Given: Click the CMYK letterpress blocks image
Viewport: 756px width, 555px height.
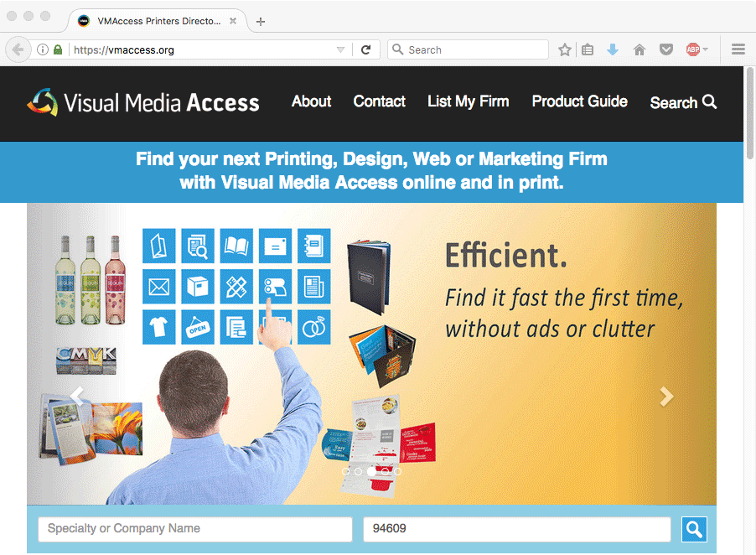Looking at the screenshot, I should (x=86, y=360).
